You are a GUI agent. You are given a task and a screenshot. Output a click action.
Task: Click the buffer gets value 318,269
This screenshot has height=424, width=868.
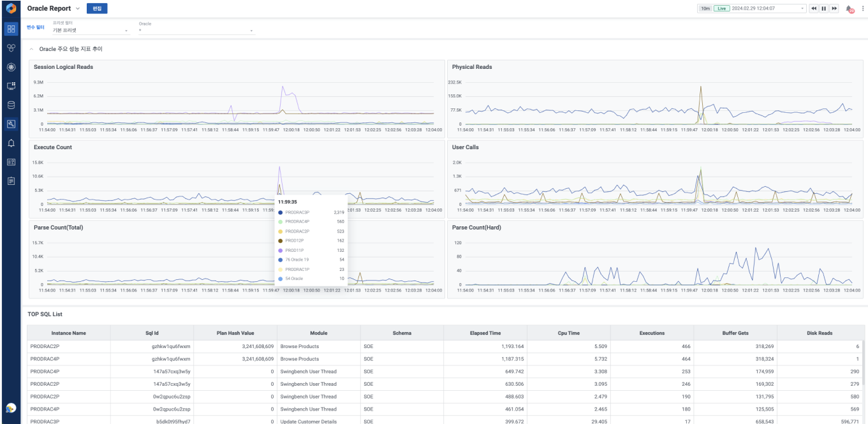coord(764,346)
